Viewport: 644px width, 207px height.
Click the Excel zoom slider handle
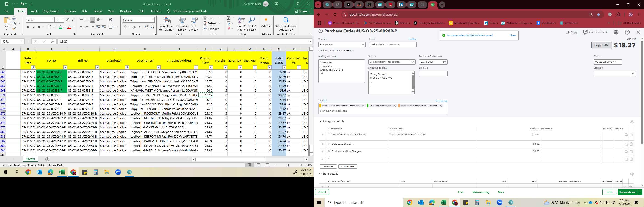[288, 165]
